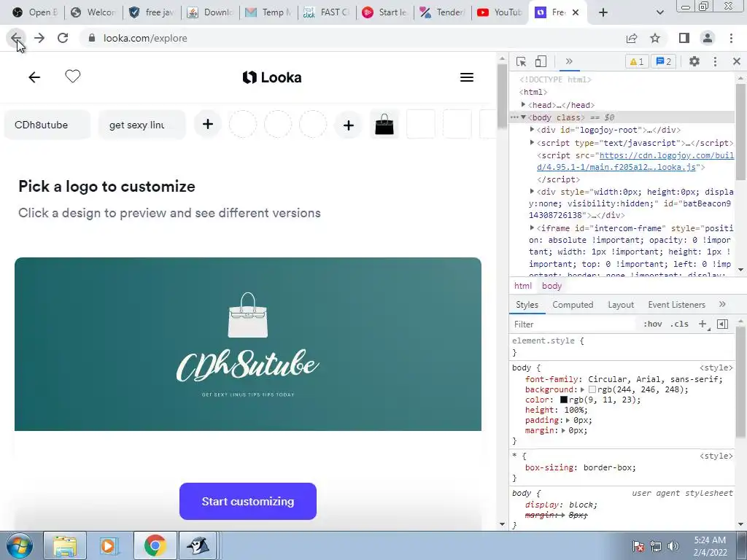This screenshot has width=747, height=560.
Task: Toggle the DevTools device toolbar icon
Action: click(541, 61)
